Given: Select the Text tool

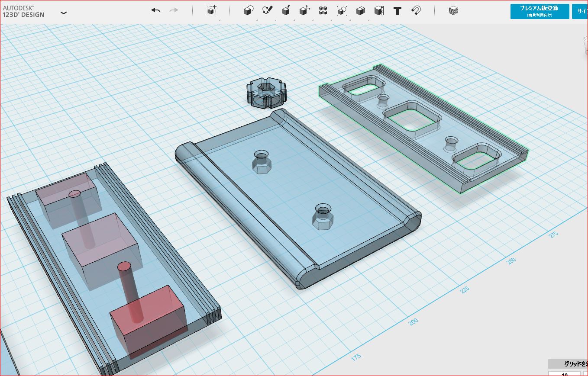Looking at the screenshot, I should [397, 11].
